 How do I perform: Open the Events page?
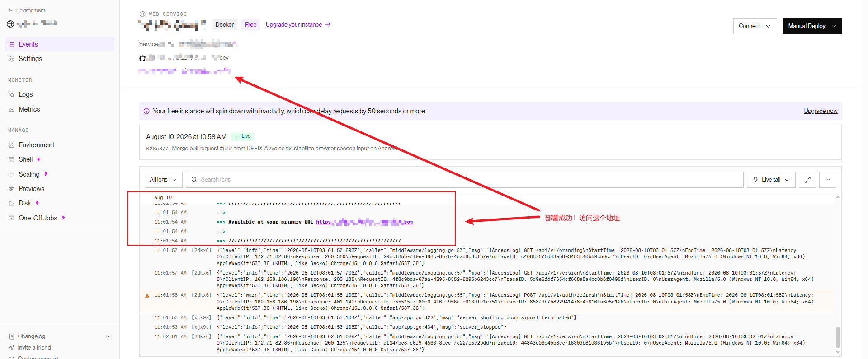coord(59,44)
